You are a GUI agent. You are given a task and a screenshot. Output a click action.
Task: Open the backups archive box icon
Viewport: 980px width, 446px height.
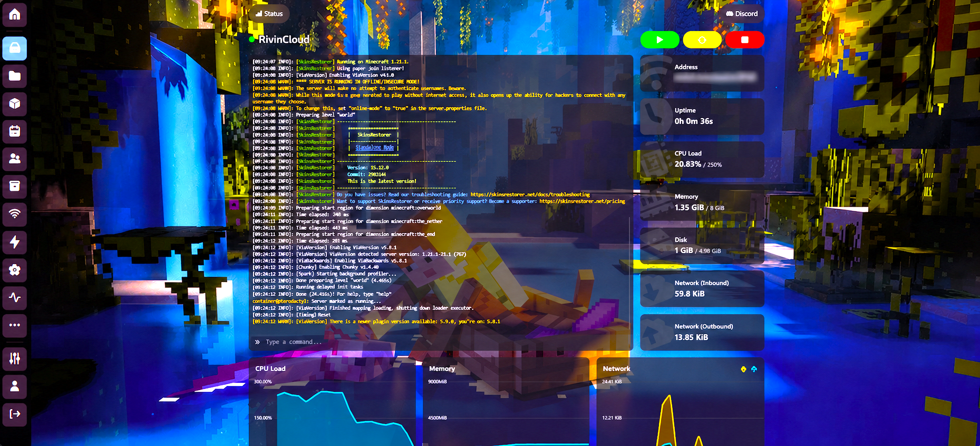point(15,186)
